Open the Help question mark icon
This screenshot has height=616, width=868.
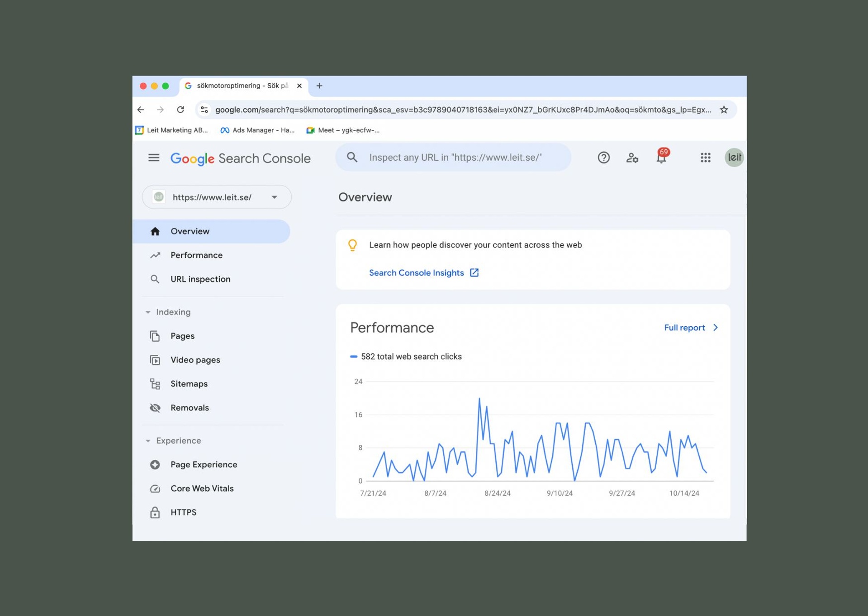(603, 158)
